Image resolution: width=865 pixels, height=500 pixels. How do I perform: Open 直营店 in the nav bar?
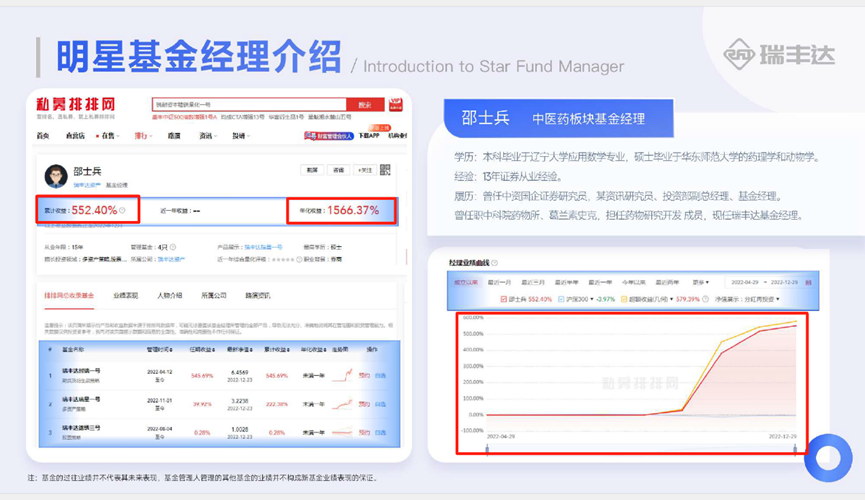pyautogui.click(x=75, y=136)
